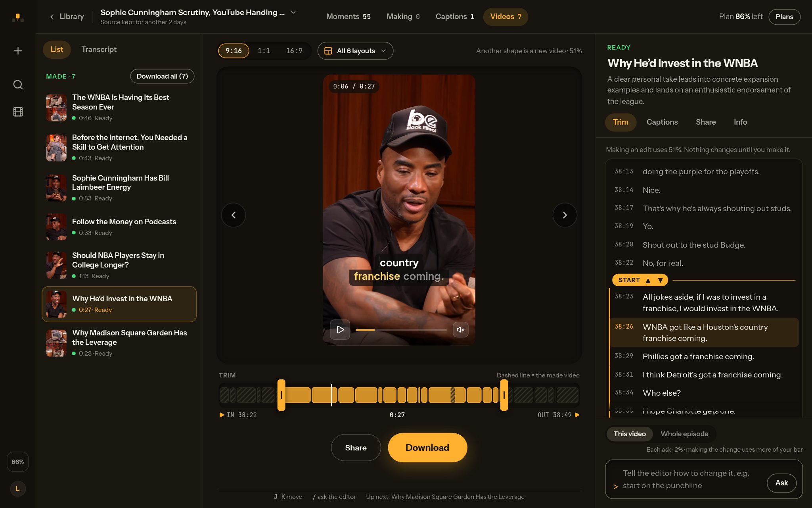Click the video playback progress bar
Image resolution: width=812 pixels, height=508 pixels.
point(401,330)
